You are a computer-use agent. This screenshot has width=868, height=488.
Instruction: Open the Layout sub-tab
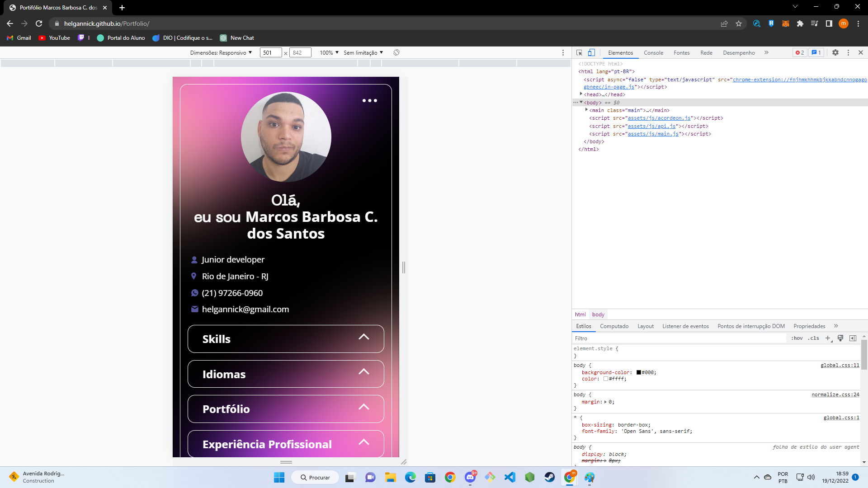tap(645, 326)
